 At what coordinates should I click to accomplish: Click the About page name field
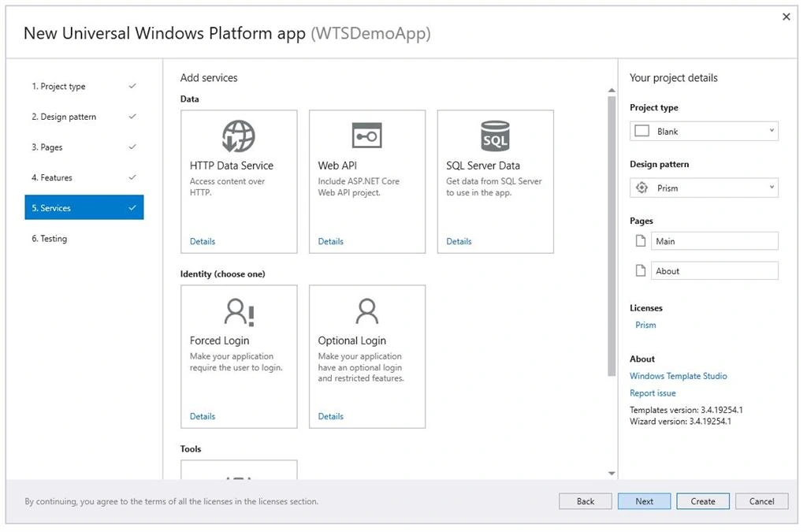point(714,270)
